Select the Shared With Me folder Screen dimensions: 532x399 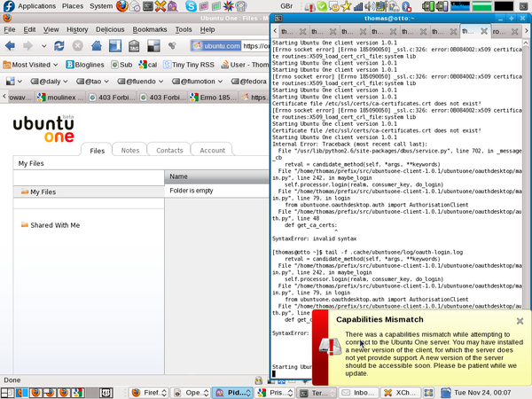(x=51, y=225)
